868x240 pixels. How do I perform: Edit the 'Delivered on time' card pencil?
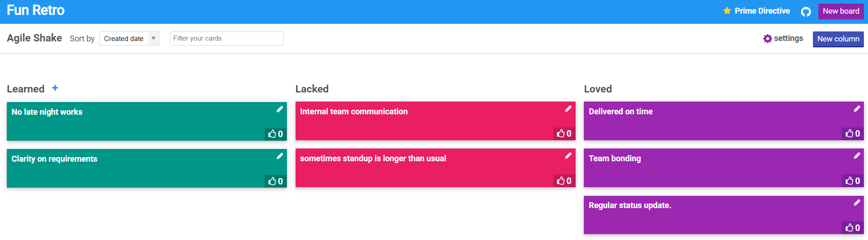click(857, 109)
